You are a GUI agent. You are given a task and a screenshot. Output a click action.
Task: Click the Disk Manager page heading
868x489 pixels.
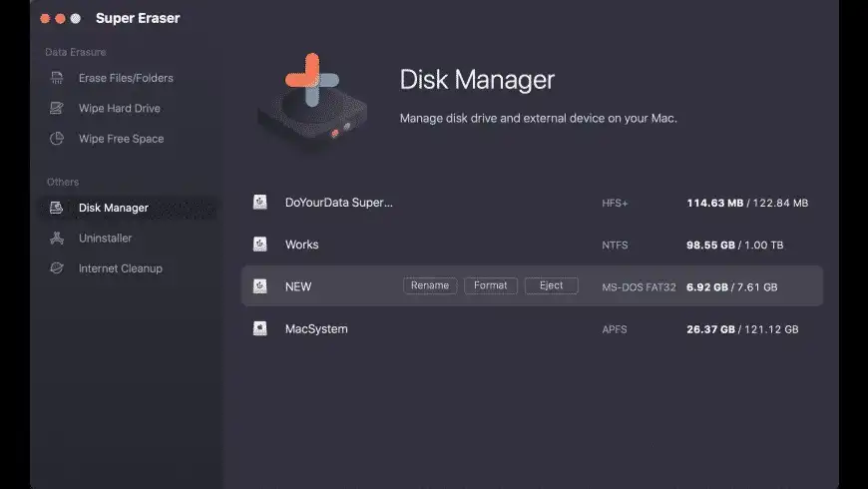[477, 80]
